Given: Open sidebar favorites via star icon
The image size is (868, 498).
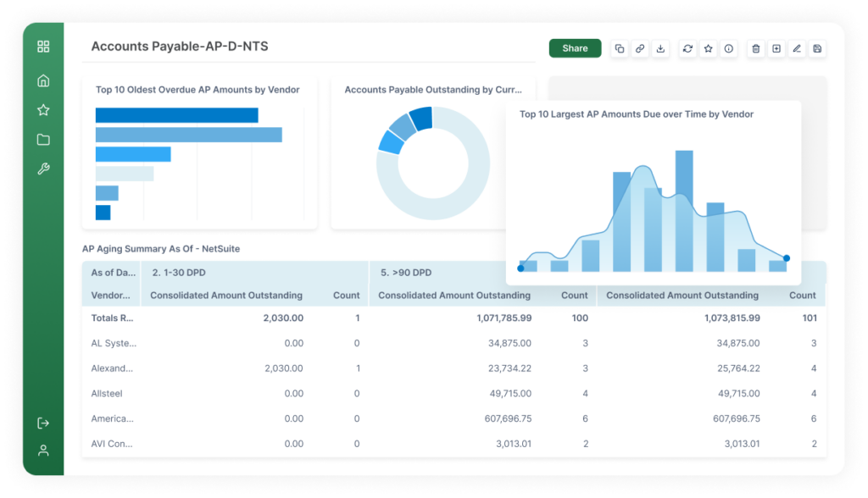Looking at the screenshot, I should (43, 109).
